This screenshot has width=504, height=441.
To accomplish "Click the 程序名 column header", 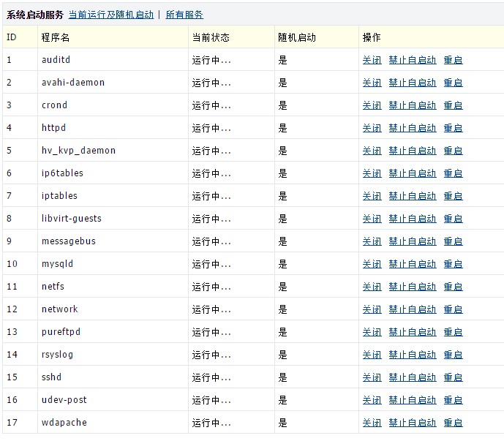I will [113, 37].
